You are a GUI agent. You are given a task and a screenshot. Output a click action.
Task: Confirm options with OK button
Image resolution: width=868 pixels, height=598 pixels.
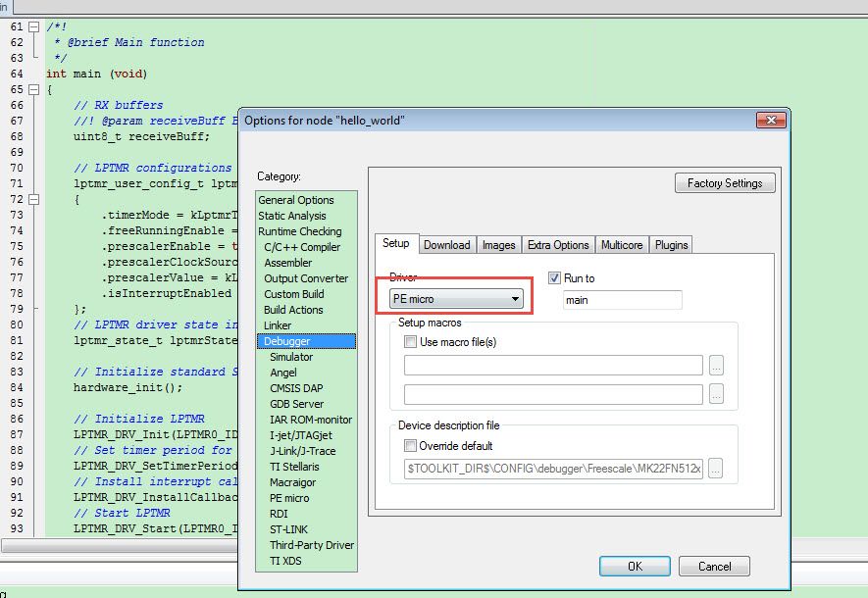tap(635, 566)
